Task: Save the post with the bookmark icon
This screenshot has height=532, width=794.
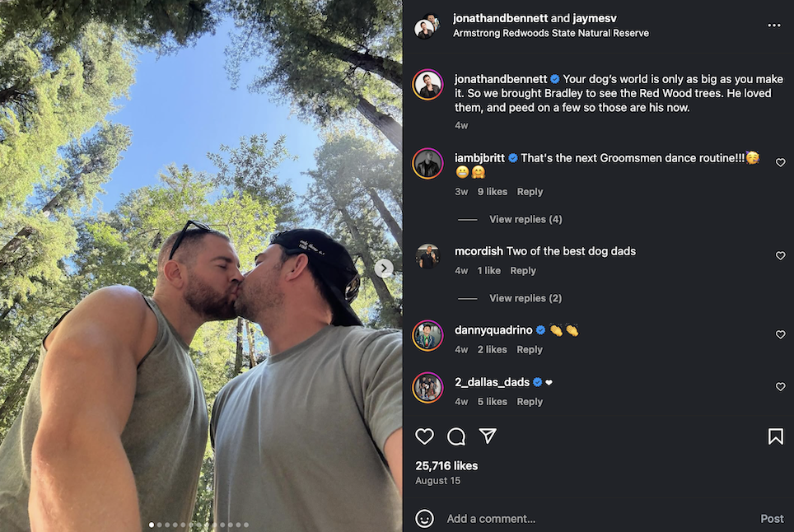Action: 775,436
